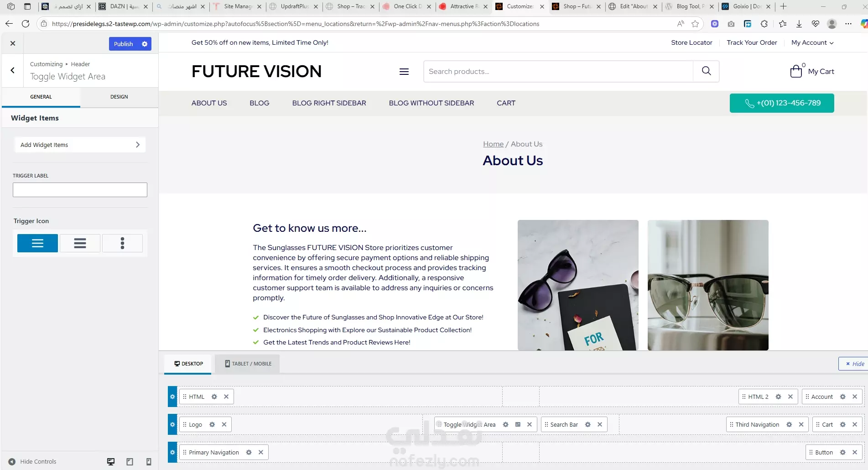
Task: Remove the Toggle Widget Area item
Action: (x=530, y=424)
